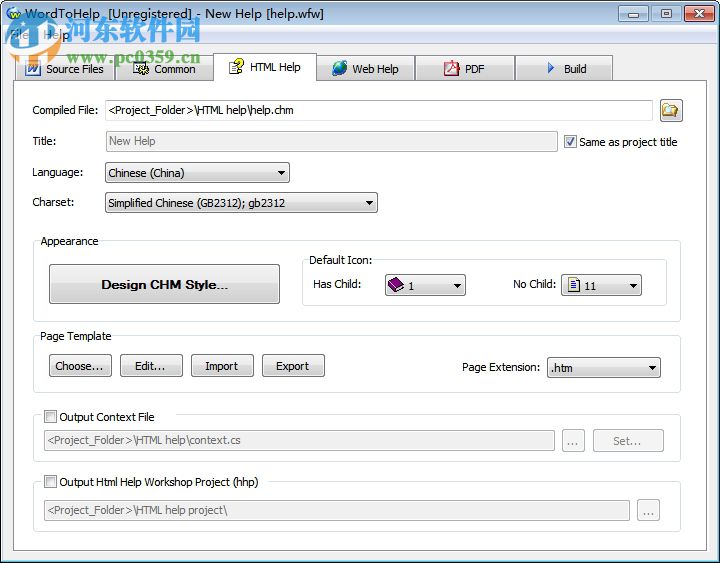720x563 pixels.
Task: Click the Import template button
Action: [222, 366]
